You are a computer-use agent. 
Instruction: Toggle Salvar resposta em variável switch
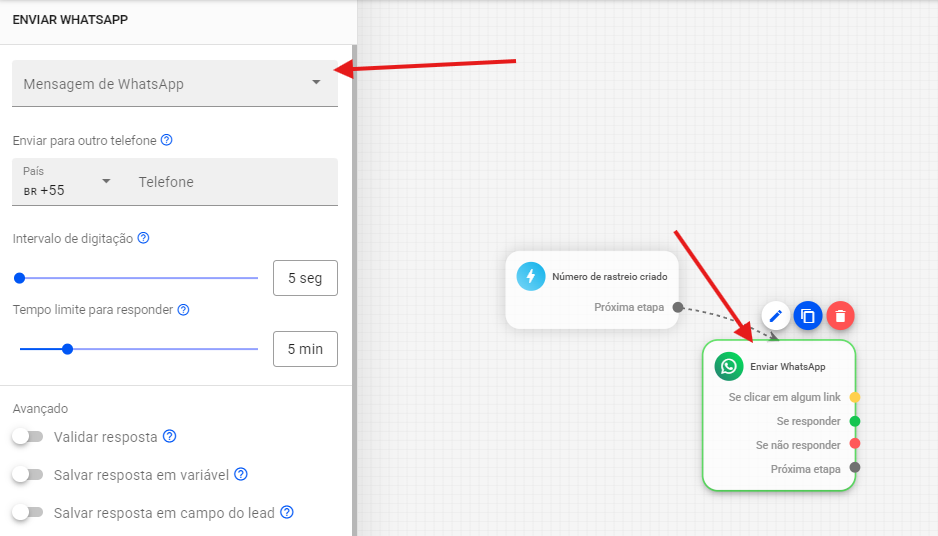coord(28,474)
